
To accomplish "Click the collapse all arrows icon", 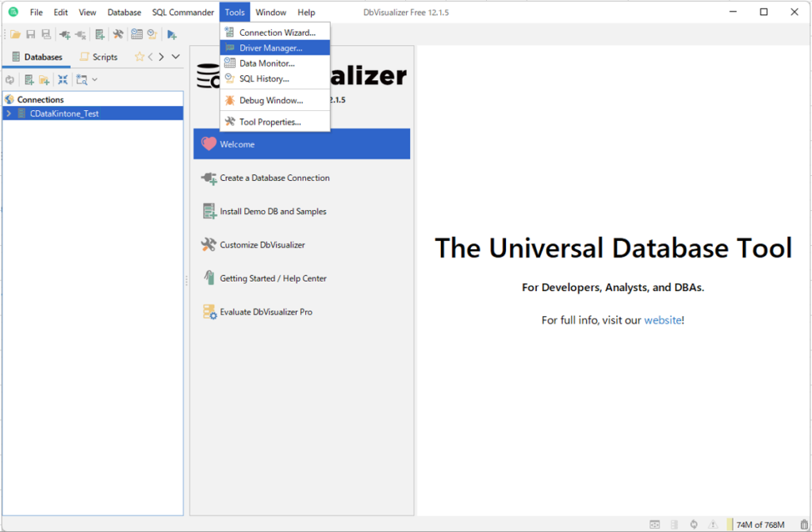I will point(63,80).
